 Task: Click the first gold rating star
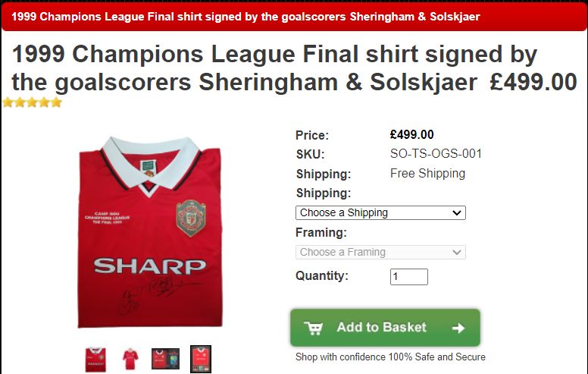point(8,102)
